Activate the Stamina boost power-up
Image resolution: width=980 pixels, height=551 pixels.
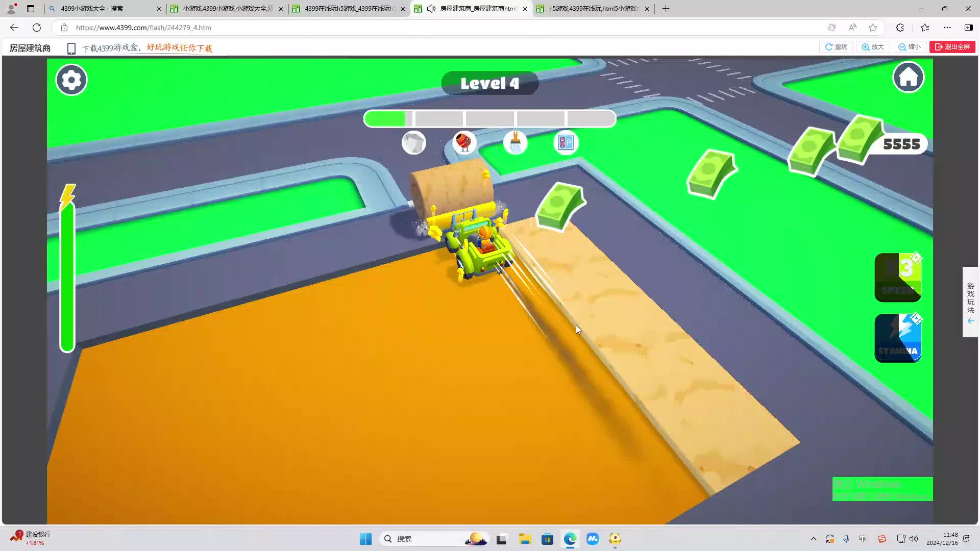(x=897, y=338)
